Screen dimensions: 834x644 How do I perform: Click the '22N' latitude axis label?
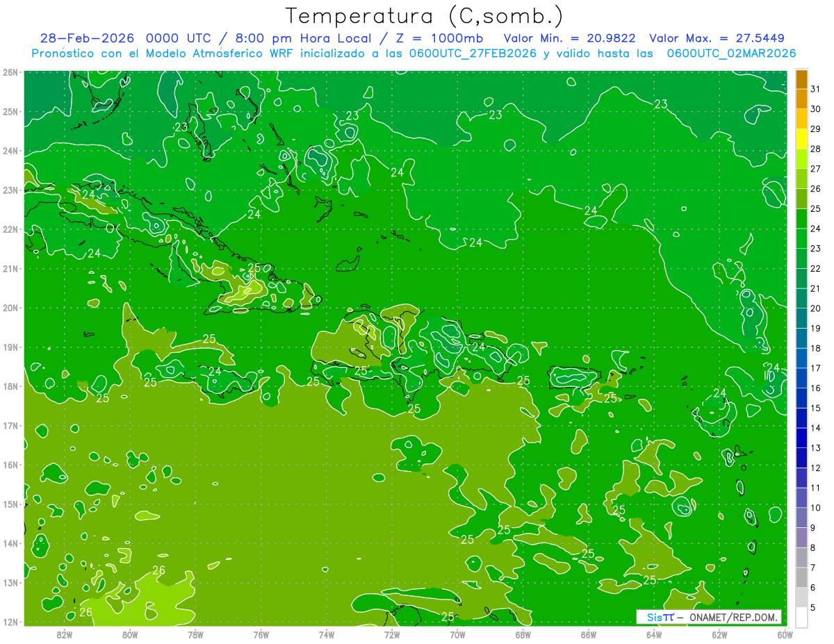[10, 229]
